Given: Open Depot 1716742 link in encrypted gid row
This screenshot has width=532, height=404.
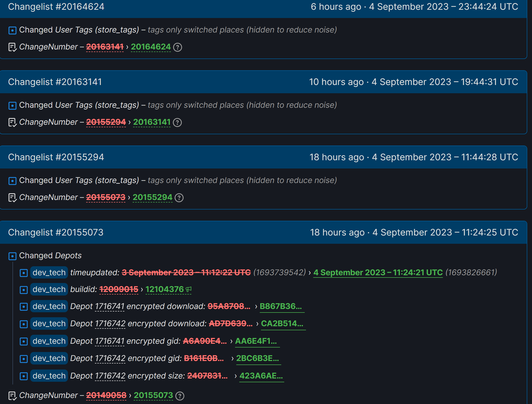Looking at the screenshot, I should pyautogui.click(x=110, y=358).
